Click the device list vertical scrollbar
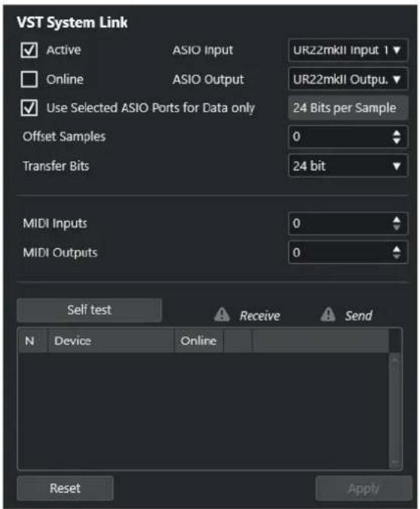This screenshot has height=509, width=420. [x=395, y=411]
